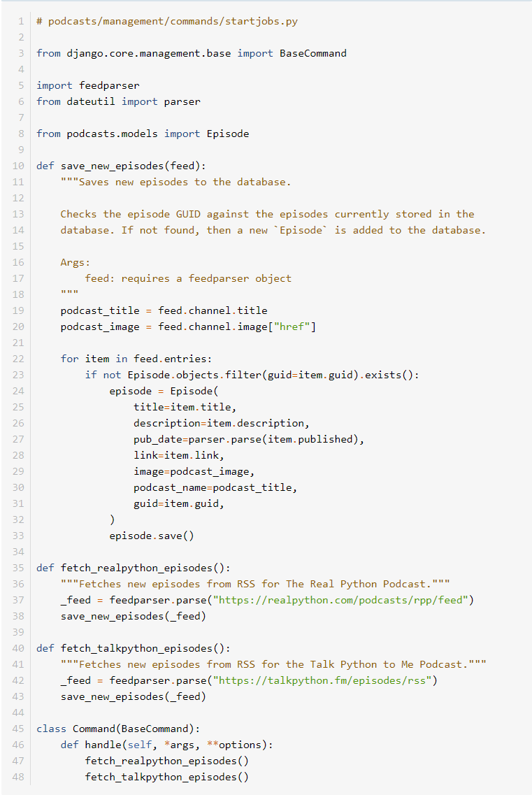The image size is (532, 795).
Task: Click 'title=item.title,'
Action: [x=185, y=407]
